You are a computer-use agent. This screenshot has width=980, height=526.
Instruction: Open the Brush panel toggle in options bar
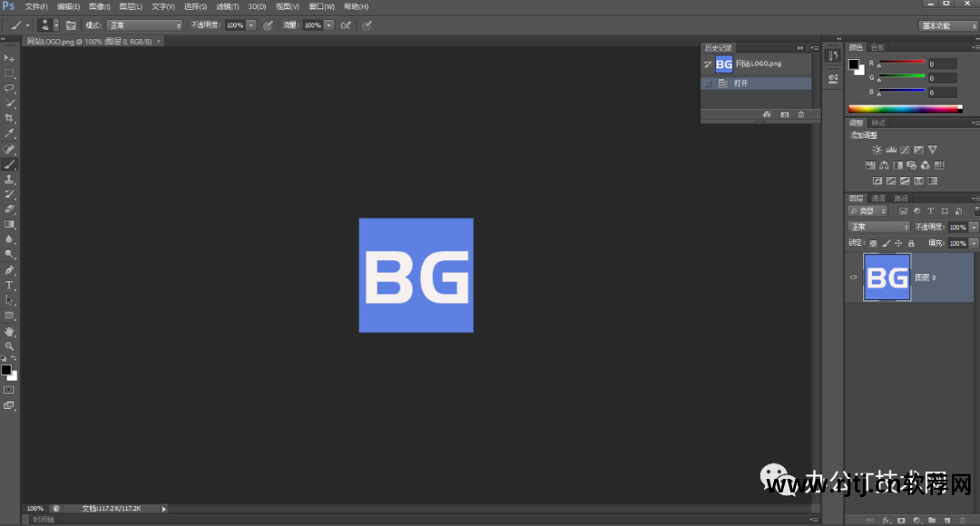71,25
